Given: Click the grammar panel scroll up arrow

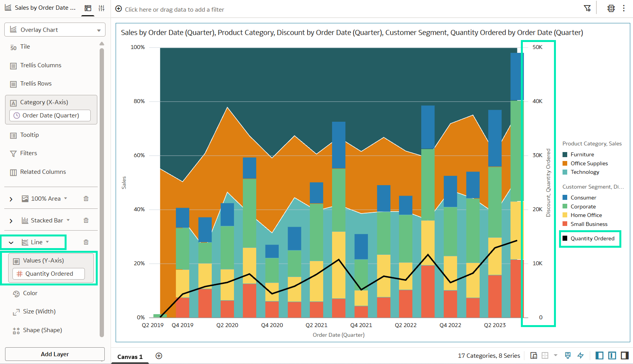Looking at the screenshot, I should tap(102, 44).
